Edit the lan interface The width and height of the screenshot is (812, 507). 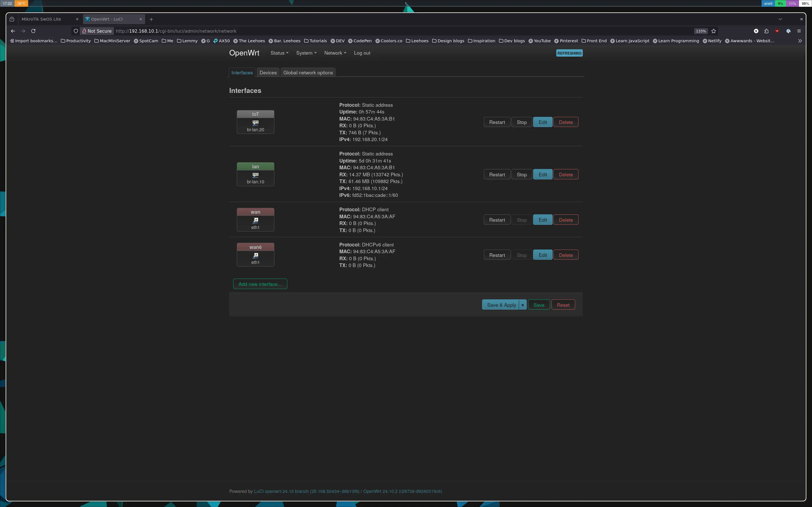(542, 174)
